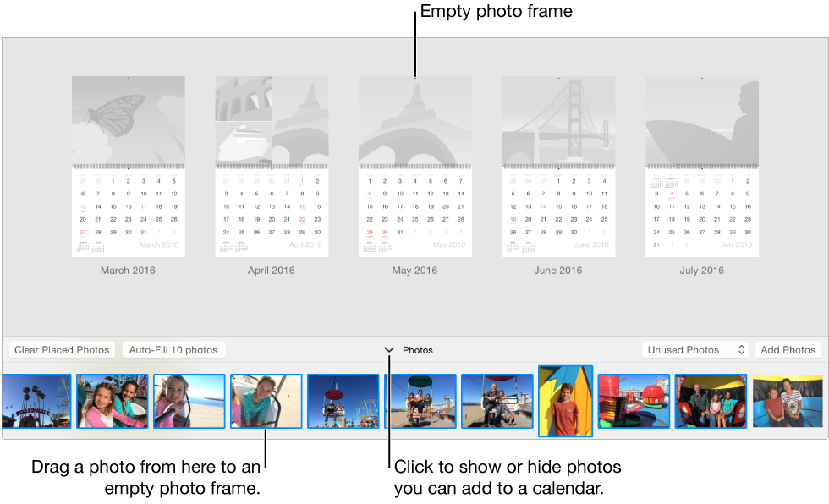Open the Unused Photos filter menu
This screenshot has height=504, width=829.
687,349
